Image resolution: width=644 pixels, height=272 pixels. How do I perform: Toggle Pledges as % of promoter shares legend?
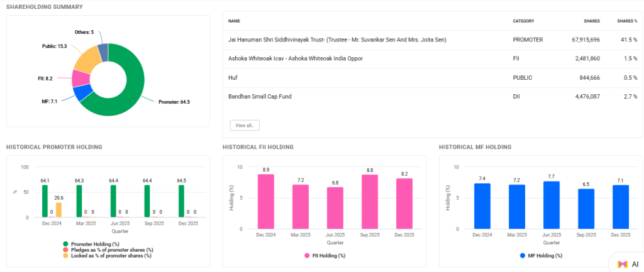point(65,249)
